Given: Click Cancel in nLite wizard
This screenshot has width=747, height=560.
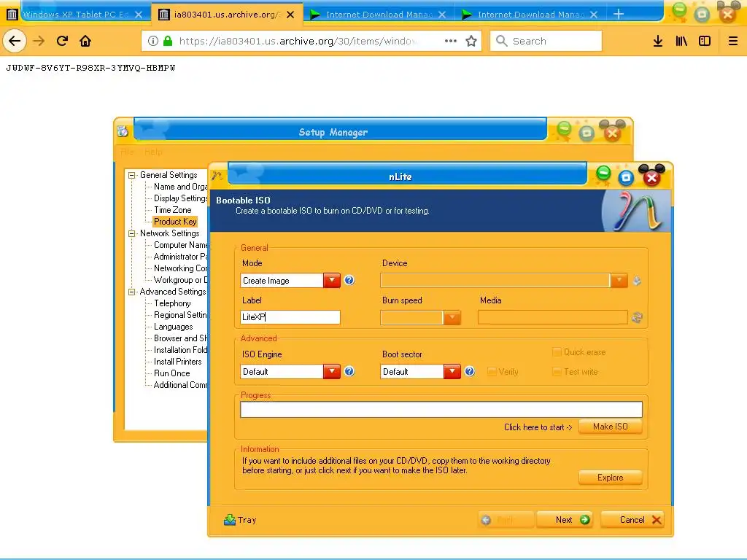Looking at the screenshot, I should pos(632,520).
